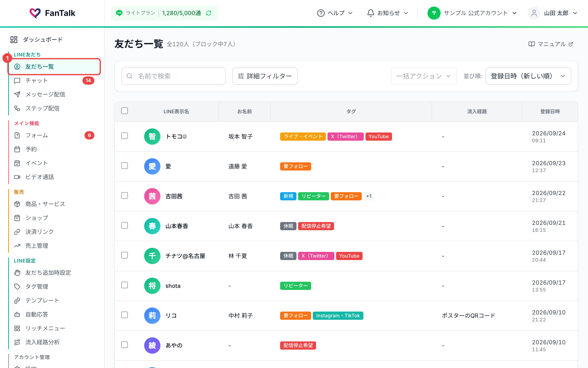
Task: Select the 山本春香 row checkbox
Action: click(x=124, y=225)
